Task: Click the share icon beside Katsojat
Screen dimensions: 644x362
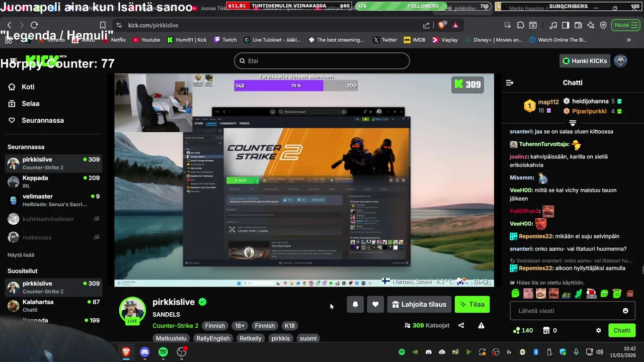Action: point(461,325)
